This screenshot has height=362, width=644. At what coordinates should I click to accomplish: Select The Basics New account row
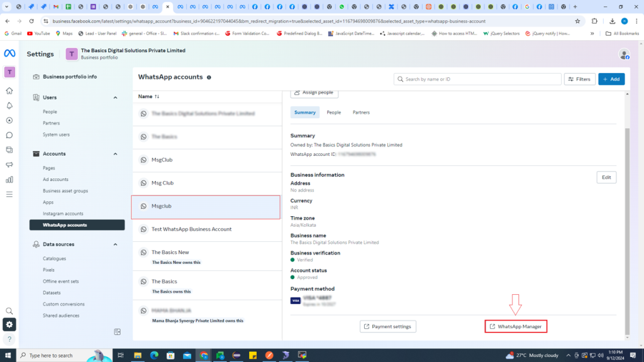point(208,256)
